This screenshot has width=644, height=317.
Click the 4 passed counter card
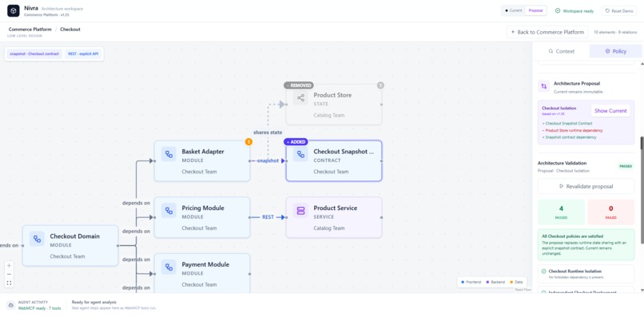(561, 212)
